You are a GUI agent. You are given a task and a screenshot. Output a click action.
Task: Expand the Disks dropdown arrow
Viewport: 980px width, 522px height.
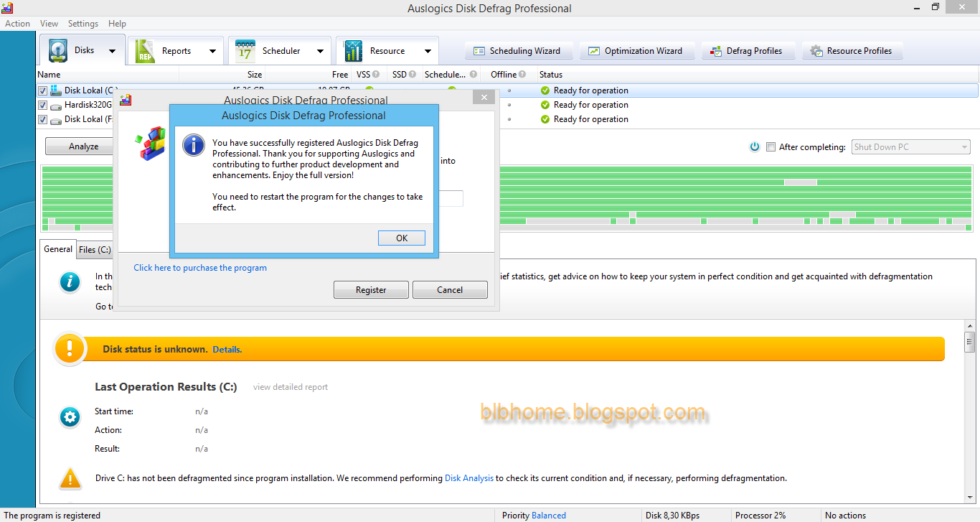point(113,50)
